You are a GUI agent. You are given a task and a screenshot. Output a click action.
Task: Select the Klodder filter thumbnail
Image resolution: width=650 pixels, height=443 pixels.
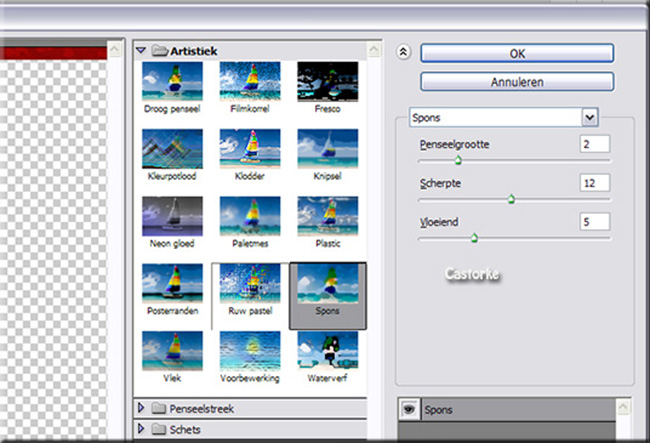coord(250,148)
